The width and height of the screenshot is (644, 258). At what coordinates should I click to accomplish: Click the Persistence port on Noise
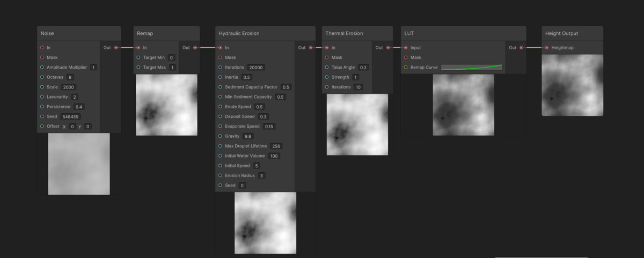click(42, 107)
